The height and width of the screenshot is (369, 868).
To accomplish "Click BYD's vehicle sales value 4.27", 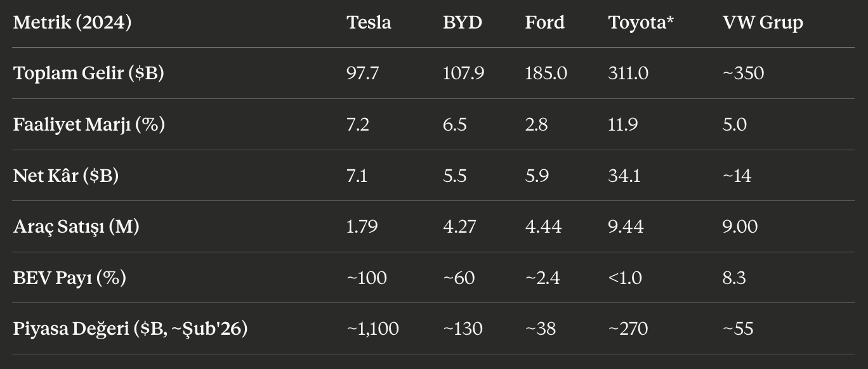I will [x=459, y=226].
